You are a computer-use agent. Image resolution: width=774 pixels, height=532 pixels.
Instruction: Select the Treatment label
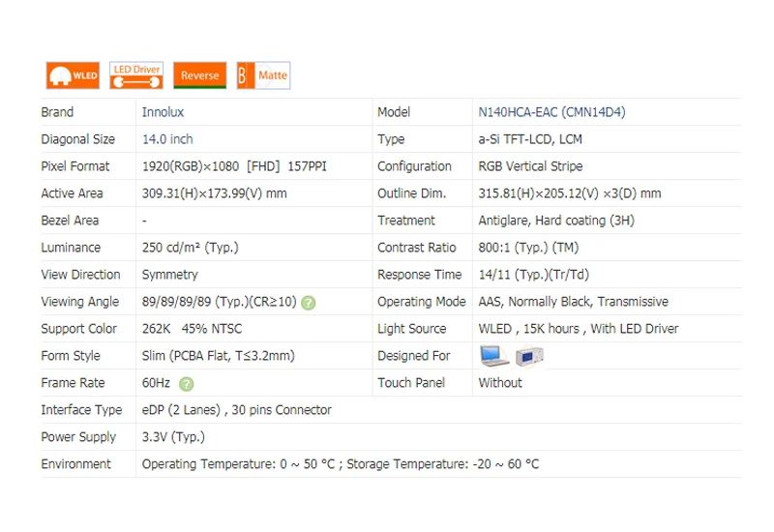[x=406, y=221]
